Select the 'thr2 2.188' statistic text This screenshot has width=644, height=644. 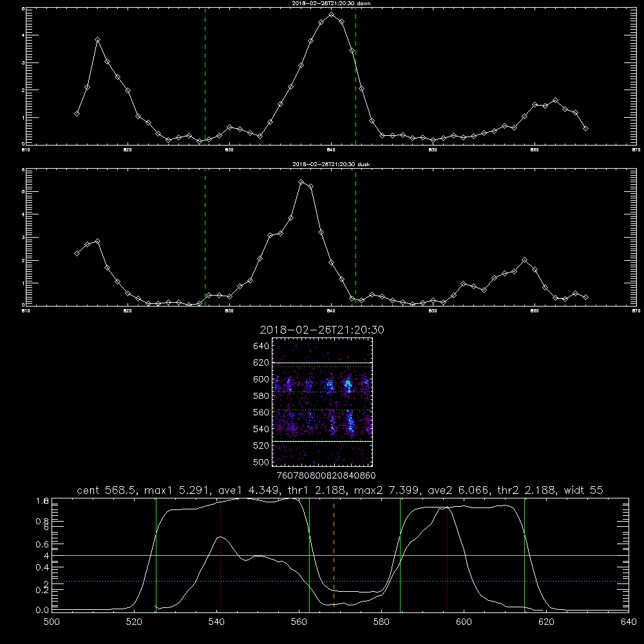[x=527, y=490]
